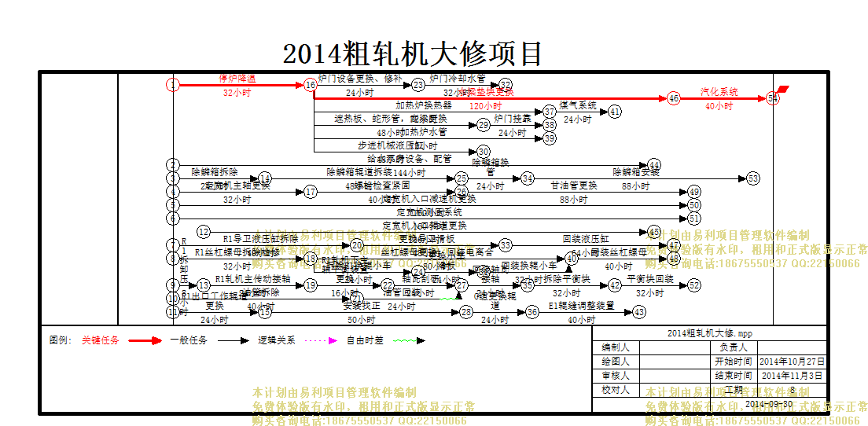Select the 审核人 cell
The image size is (868, 426).
coord(616,376)
